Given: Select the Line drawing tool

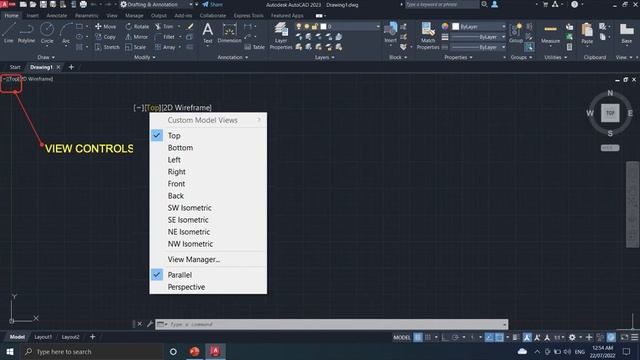Looking at the screenshot, I should coord(8,33).
